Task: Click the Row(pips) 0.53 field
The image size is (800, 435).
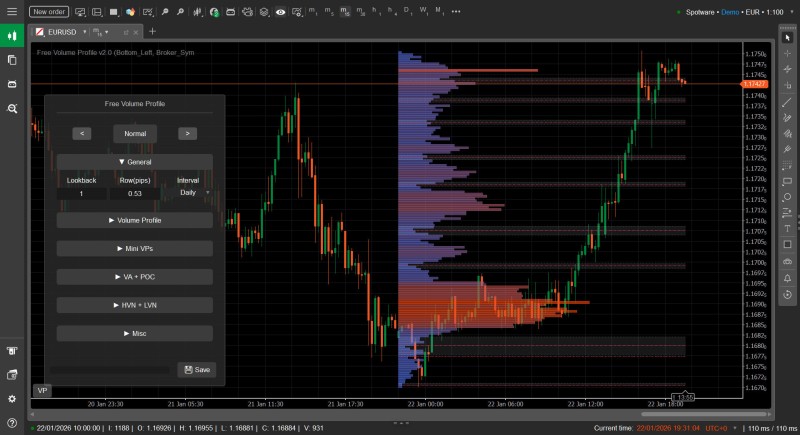Action: coord(135,194)
